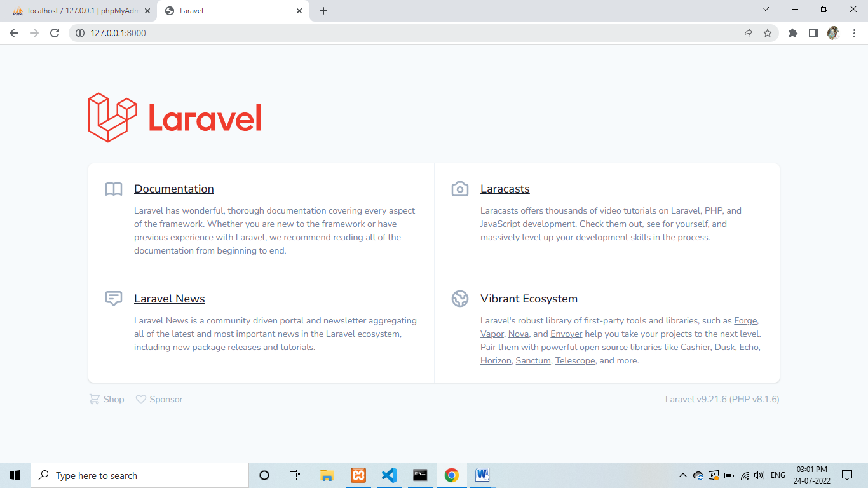Open the Echo library link
Screen dimensions: 868x488
point(749,348)
